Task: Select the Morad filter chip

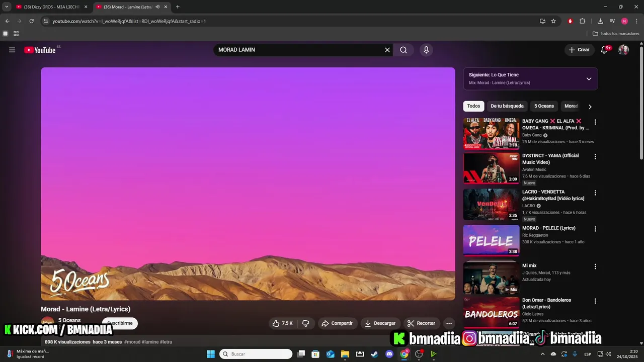Action: pyautogui.click(x=571, y=106)
